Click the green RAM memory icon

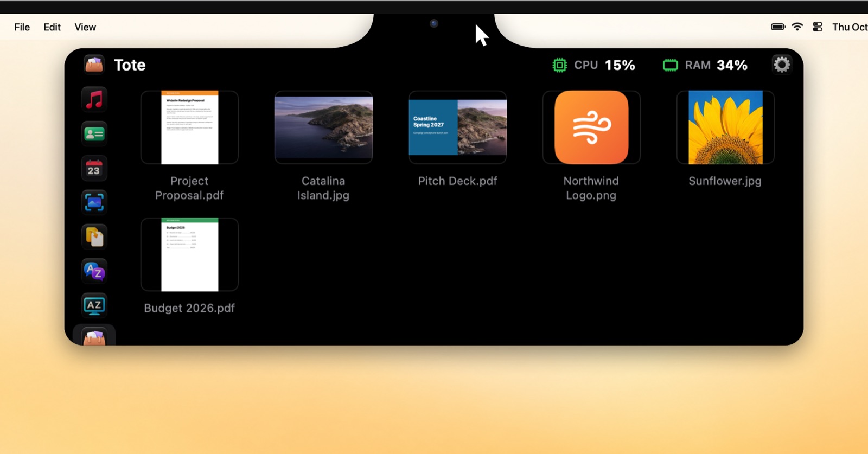671,65
